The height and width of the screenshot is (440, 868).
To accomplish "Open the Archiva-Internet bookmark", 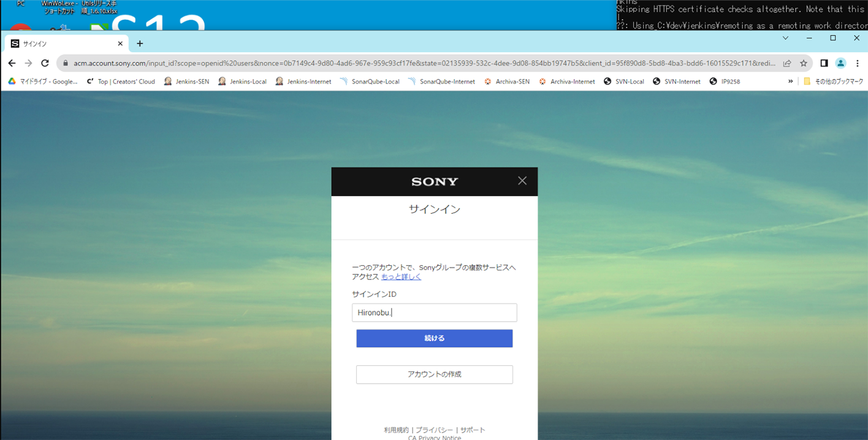I will click(567, 82).
